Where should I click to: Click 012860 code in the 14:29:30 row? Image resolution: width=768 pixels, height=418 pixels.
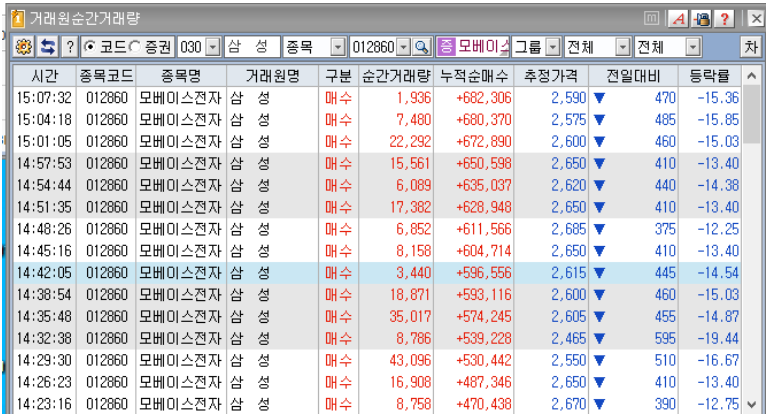(106, 360)
